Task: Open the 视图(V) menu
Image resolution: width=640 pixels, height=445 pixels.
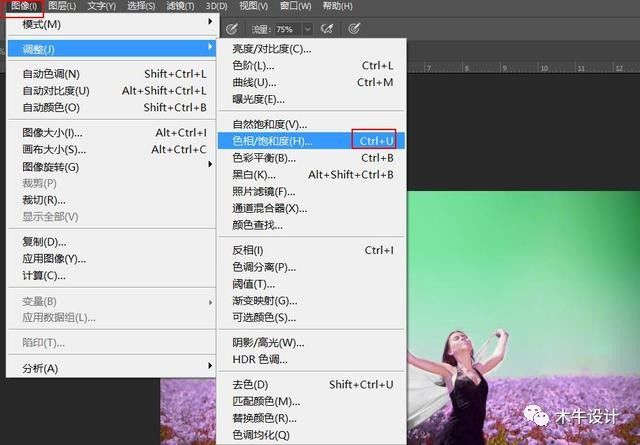Action: coord(253,6)
